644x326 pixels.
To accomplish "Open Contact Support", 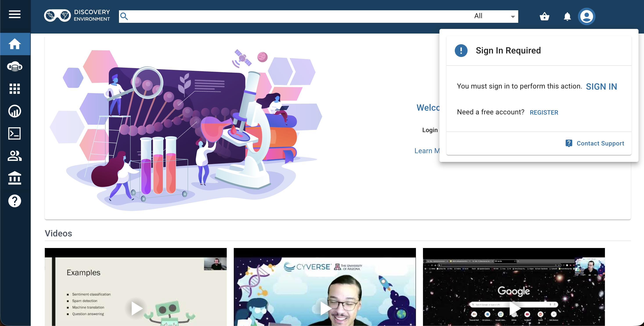I will point(595,143).
